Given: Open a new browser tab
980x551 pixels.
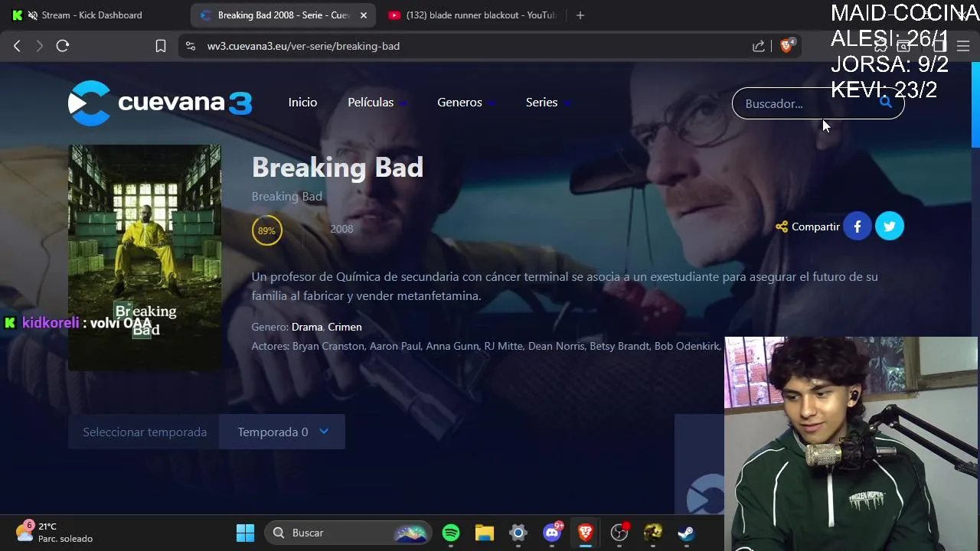Looking at the screenshot, I should (580, 15).
